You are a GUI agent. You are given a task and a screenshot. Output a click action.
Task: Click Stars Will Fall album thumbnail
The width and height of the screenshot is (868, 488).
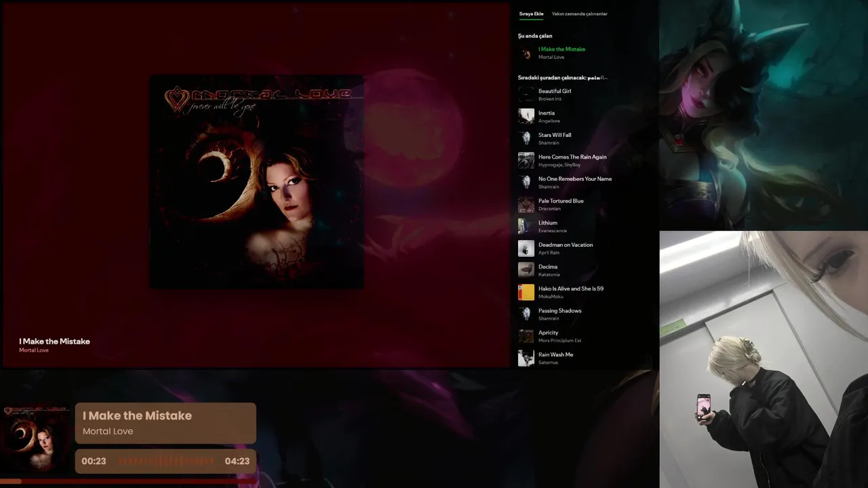pos(526,138)
